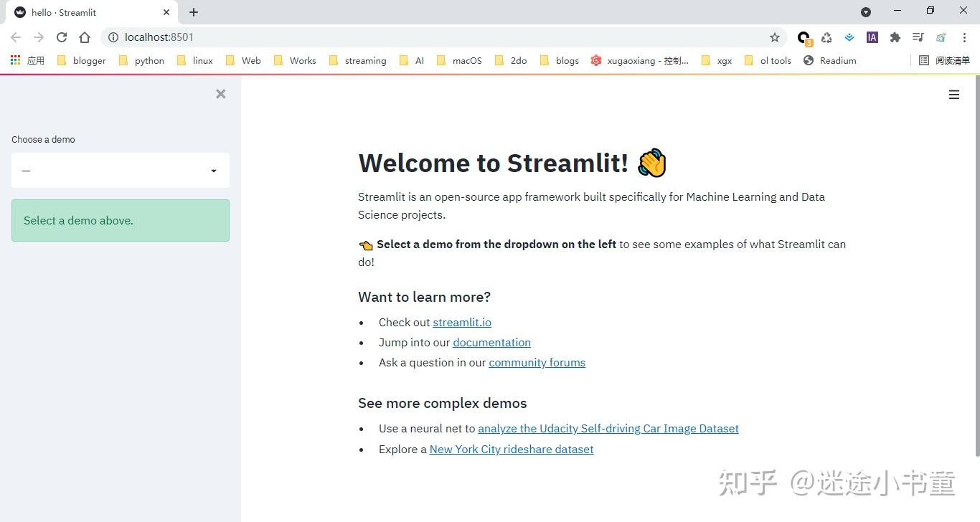Click inside the address bar
The width and height of the screenshot is (980, 522).
(x=287, y=37)
